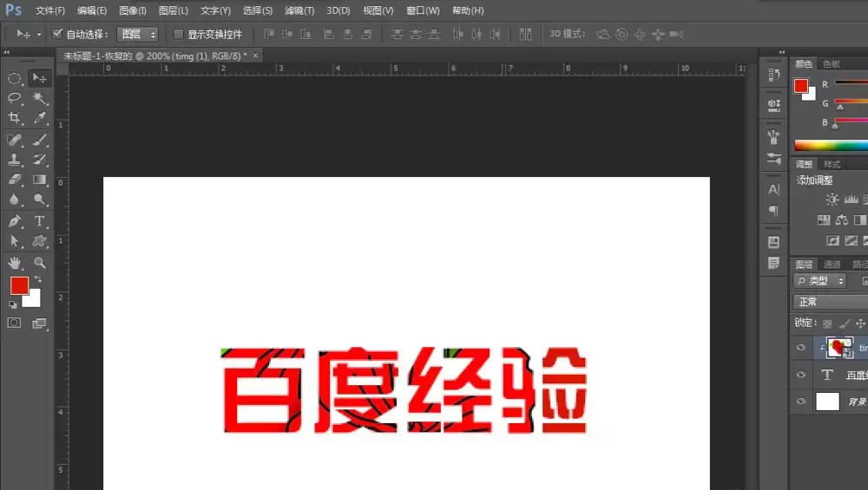Hide the 背景 layer visibility eye
Viewport: 868px width, 490px height.
coord(801,401)
